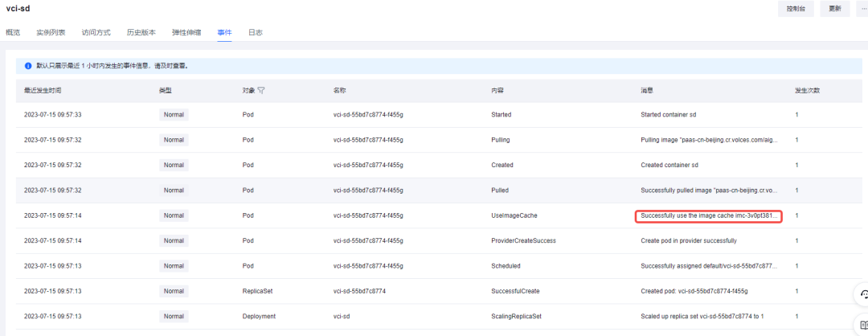Open the 访问方式 tab
868x336 pixels.
coord(96,33)
